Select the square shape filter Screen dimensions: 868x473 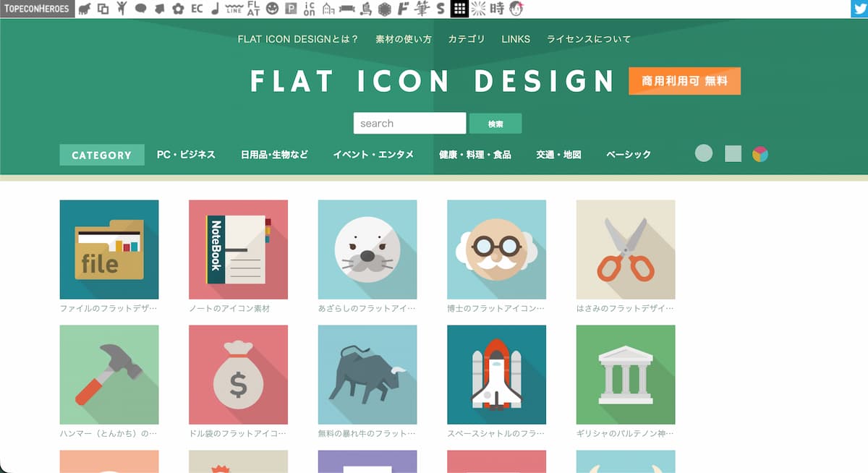pos(733,153)
